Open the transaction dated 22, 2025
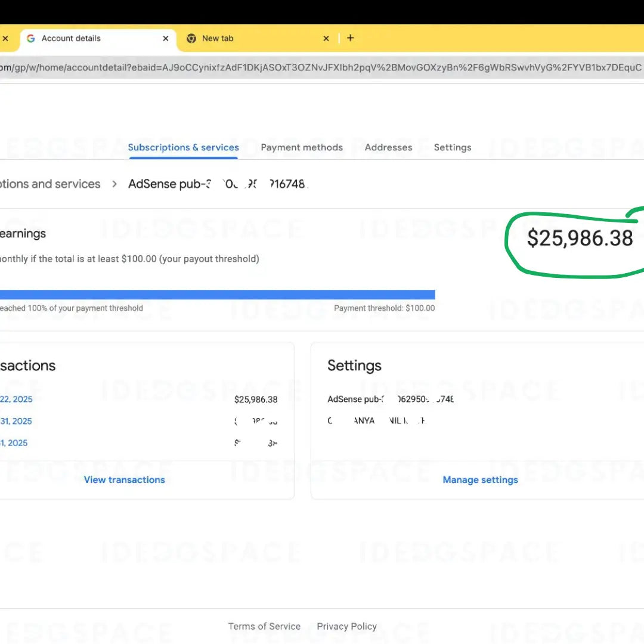 tap(16, 399)
